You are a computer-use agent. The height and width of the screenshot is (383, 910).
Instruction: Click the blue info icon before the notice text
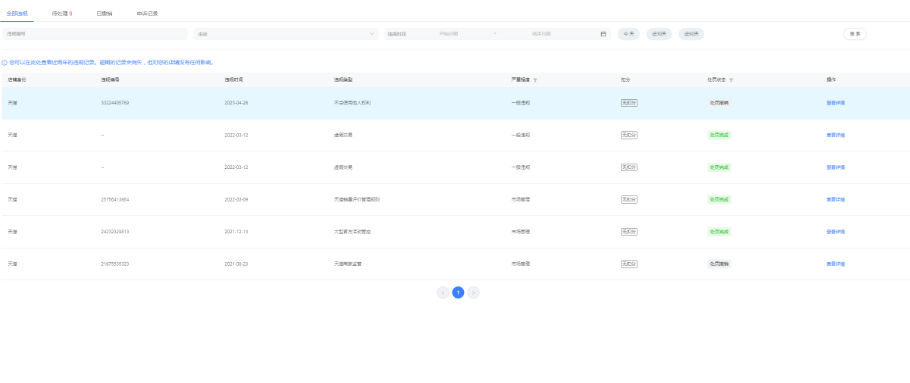[x=4, y=62]
